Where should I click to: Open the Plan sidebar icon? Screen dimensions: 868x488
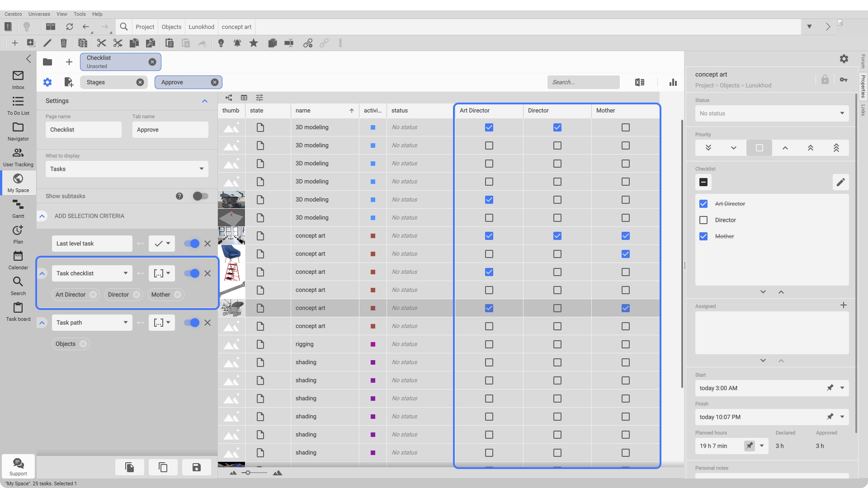pos(18,234)
